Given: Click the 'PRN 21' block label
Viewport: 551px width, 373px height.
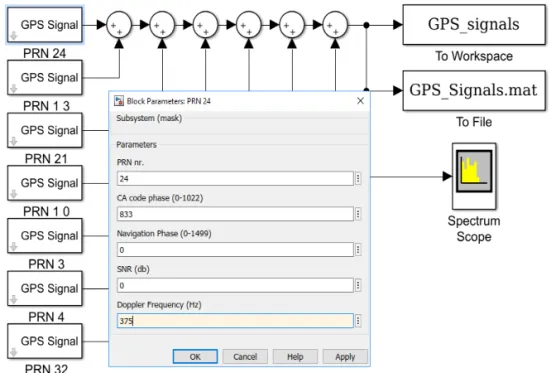Looking at the screenshot, I should click(46, 159).
